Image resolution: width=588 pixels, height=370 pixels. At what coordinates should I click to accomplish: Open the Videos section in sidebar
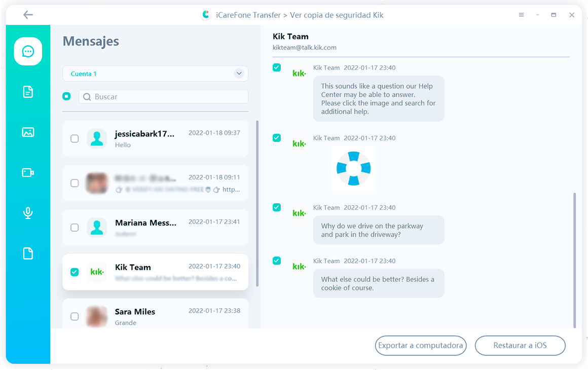click(28, 172)
